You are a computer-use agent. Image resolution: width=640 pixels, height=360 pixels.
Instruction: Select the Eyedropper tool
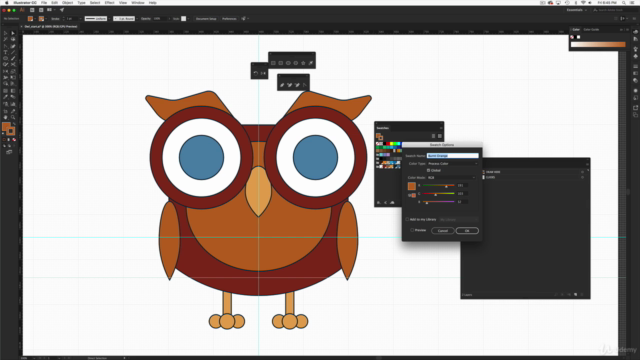pos(5,97)
